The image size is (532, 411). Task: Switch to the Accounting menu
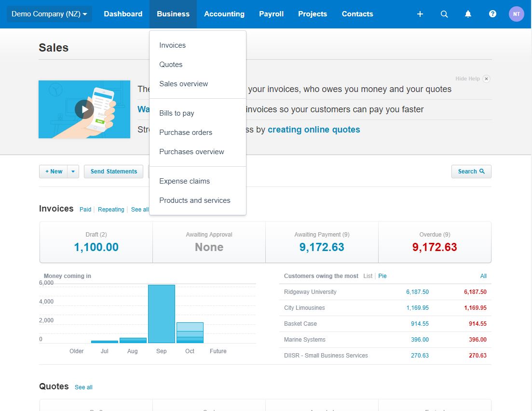click(224, 14)
